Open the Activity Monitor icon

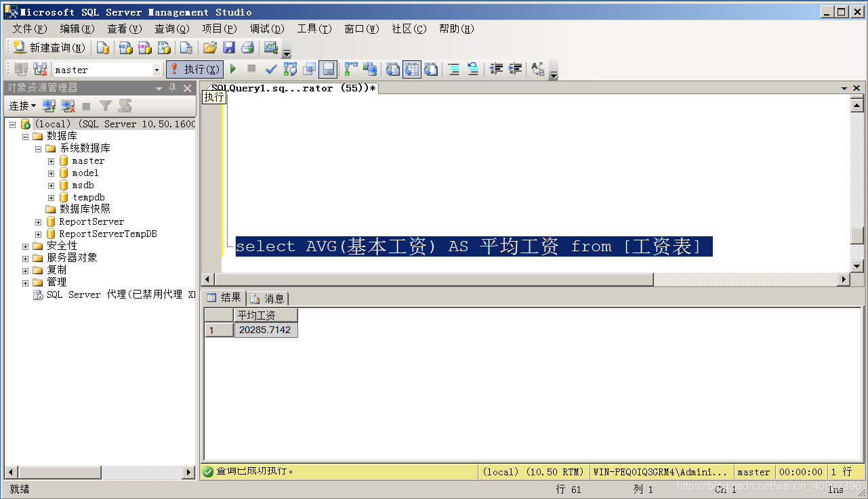(x=271, y=47)
